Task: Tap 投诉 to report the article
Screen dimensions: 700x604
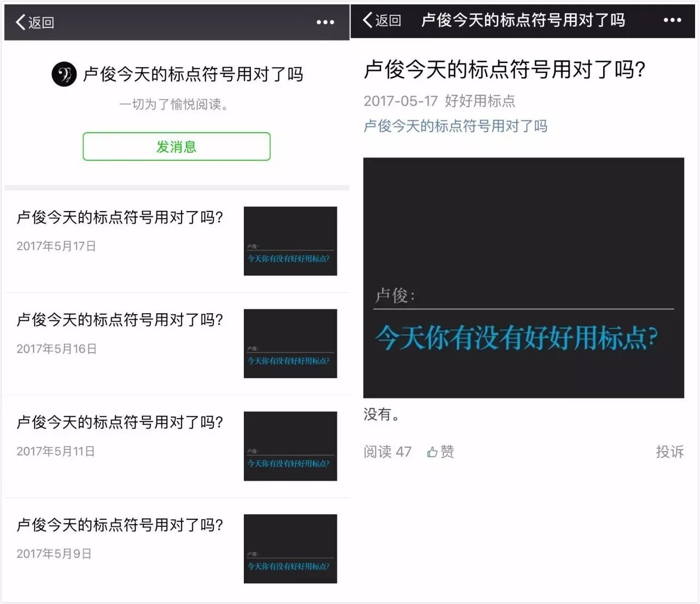Action: pyautogui.click(x=669, y=451)
